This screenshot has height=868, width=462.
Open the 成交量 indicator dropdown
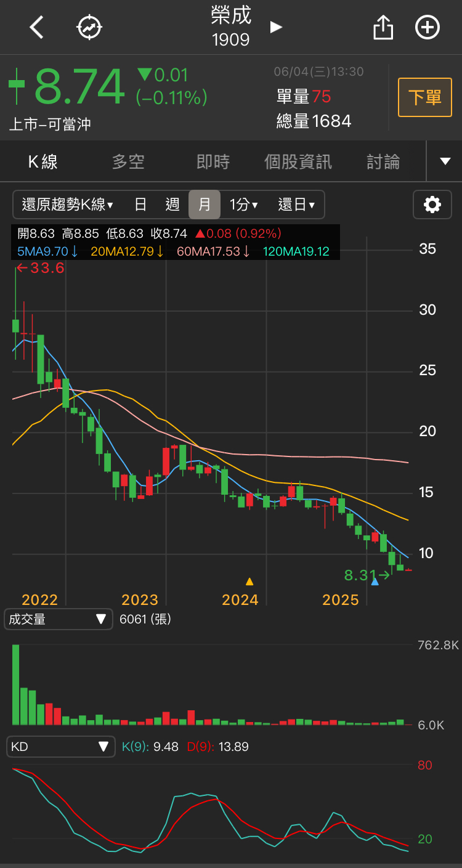pyautogui.click(x=59, y=619)
